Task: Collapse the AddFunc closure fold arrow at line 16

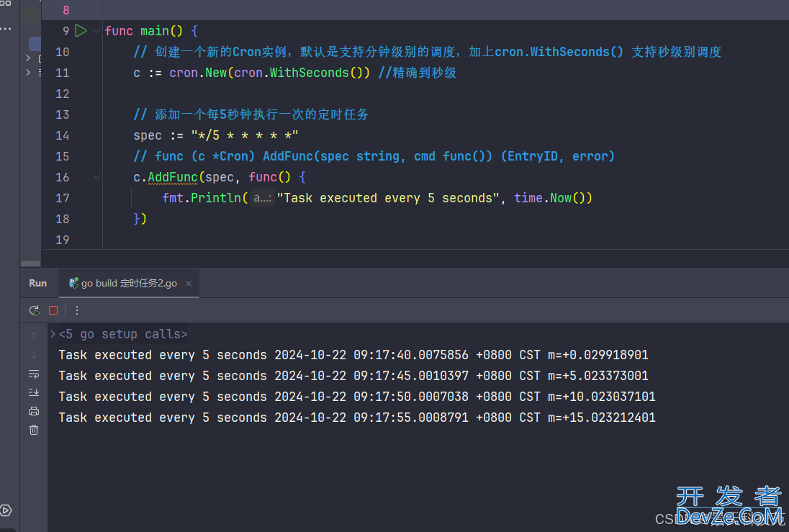Action: (96, 177)
